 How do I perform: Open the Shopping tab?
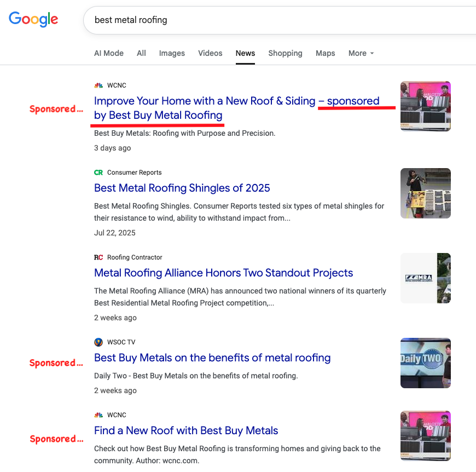[285, 53]
